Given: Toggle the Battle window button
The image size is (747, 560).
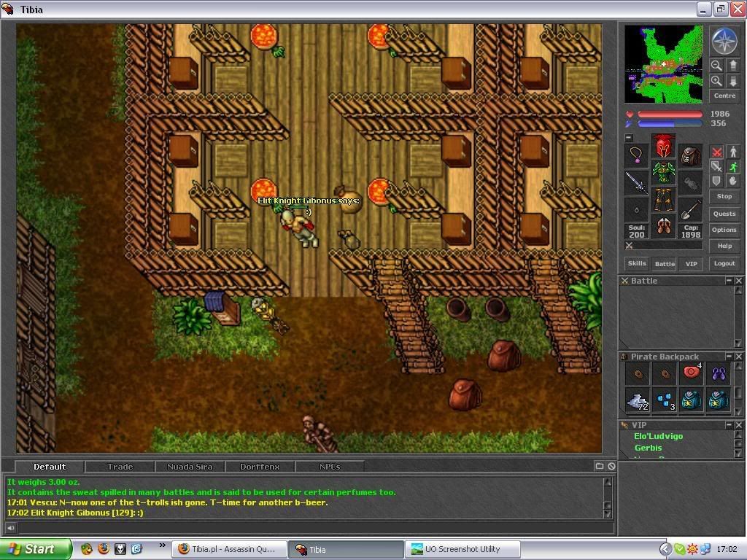Looking at the screenshot, I should [x=665, y=263].
